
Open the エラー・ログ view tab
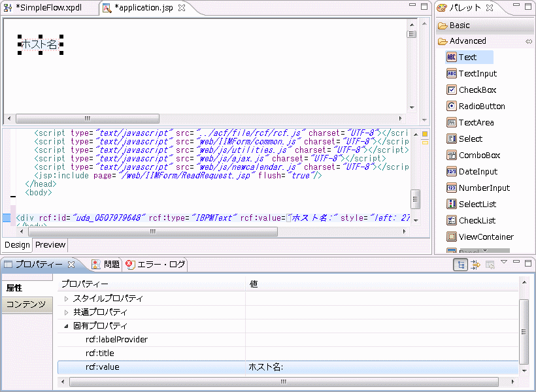(x=156, y=264)
